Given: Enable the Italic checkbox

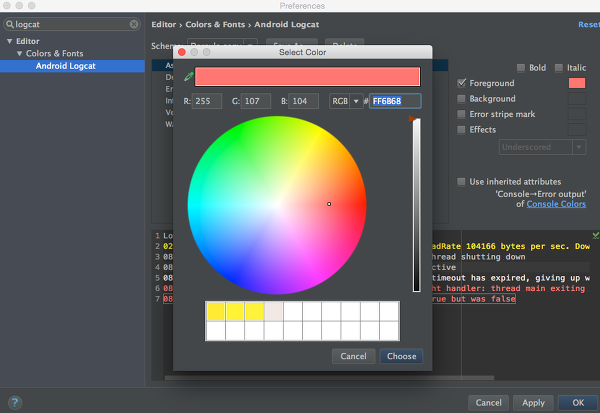Looking at the screenshot, I should point(559,68).
